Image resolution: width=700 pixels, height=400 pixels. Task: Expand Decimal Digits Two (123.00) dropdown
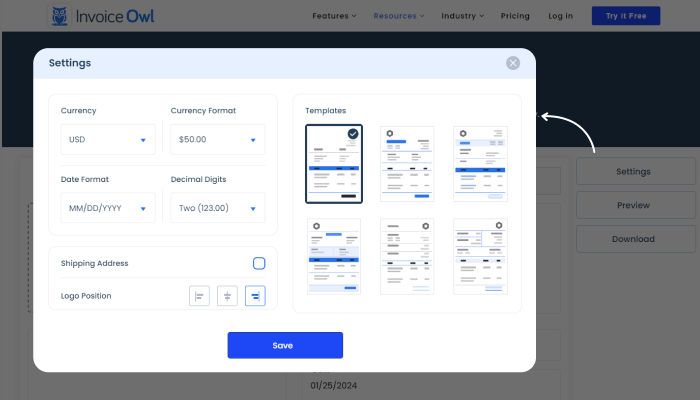[218, 208]
